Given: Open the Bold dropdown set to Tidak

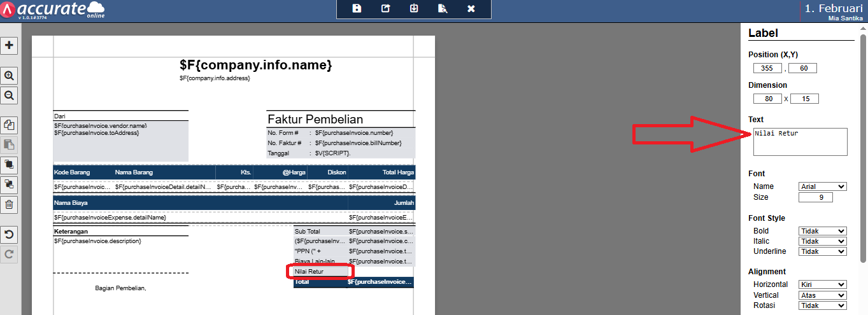Looking at the screenshot, I should [x=822, y=231].
